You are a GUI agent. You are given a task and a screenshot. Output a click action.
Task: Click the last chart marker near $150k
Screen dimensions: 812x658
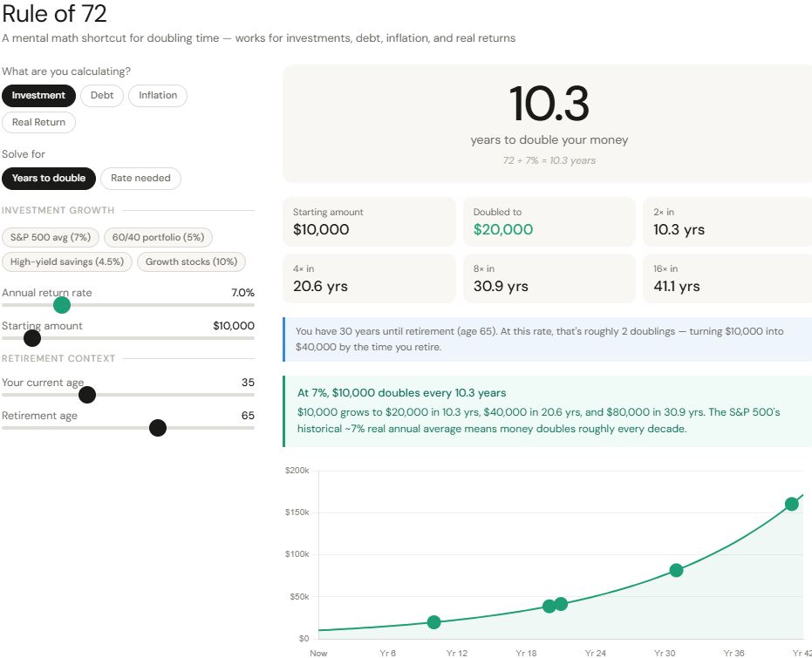click(792, 504)
